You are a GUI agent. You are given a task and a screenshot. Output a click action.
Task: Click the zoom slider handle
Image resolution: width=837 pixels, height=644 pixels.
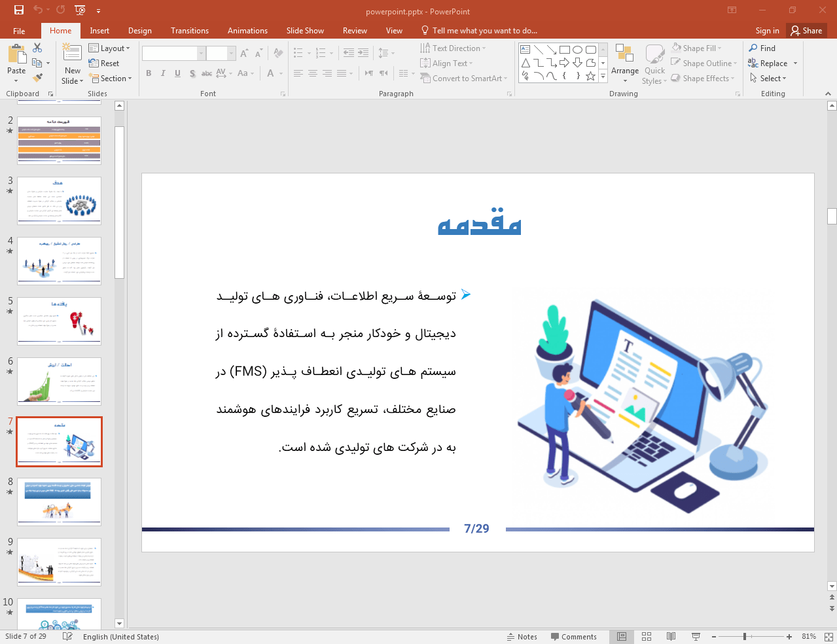(x=745, y=636)
